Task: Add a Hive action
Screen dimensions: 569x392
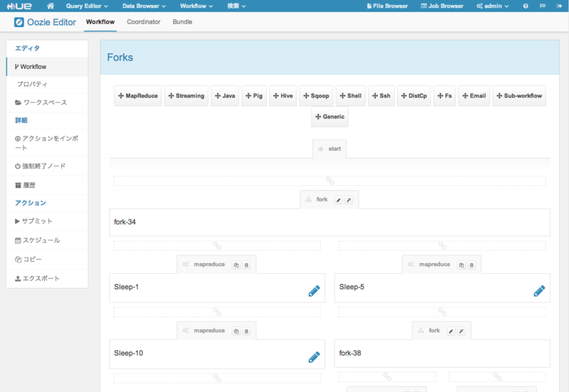Action: coord(283,96)
